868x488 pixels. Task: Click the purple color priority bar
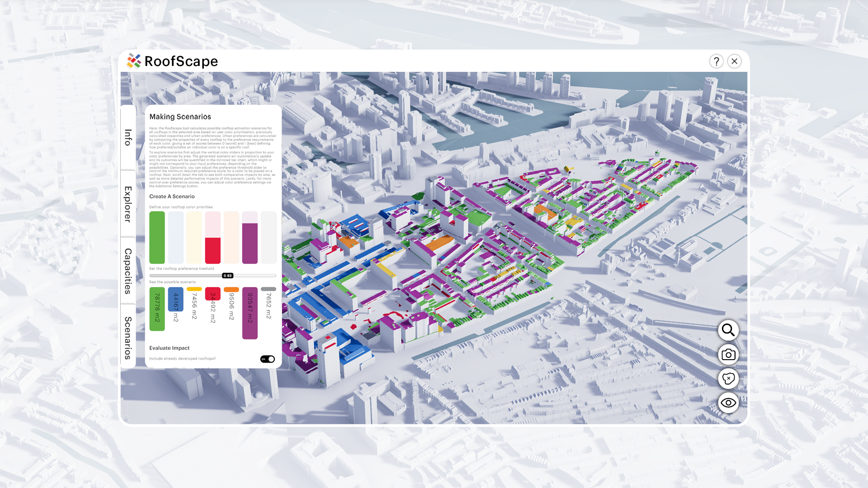point(250,243)
